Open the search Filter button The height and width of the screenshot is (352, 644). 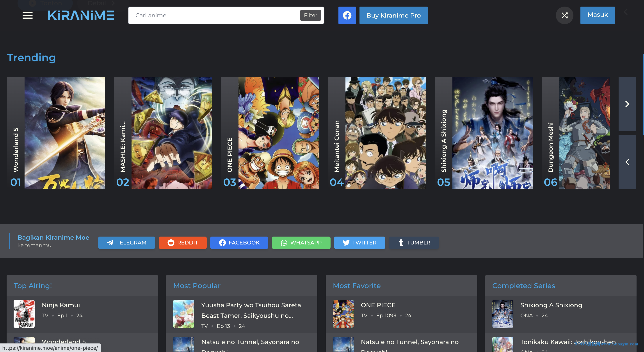(311, 15)
